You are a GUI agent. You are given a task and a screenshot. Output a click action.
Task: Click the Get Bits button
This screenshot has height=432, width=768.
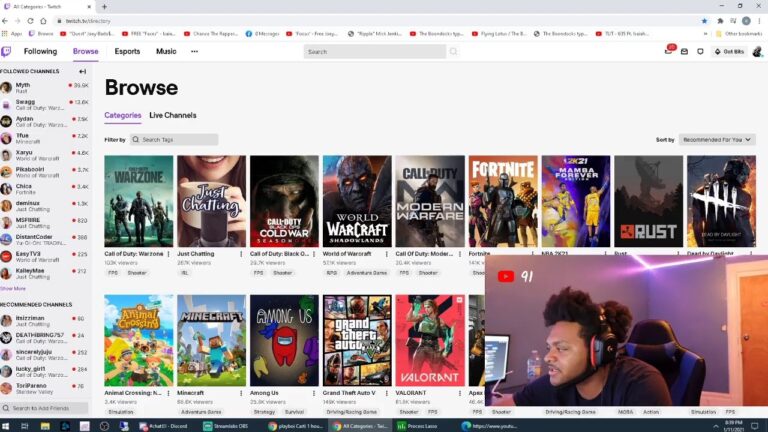pos(729,51)
